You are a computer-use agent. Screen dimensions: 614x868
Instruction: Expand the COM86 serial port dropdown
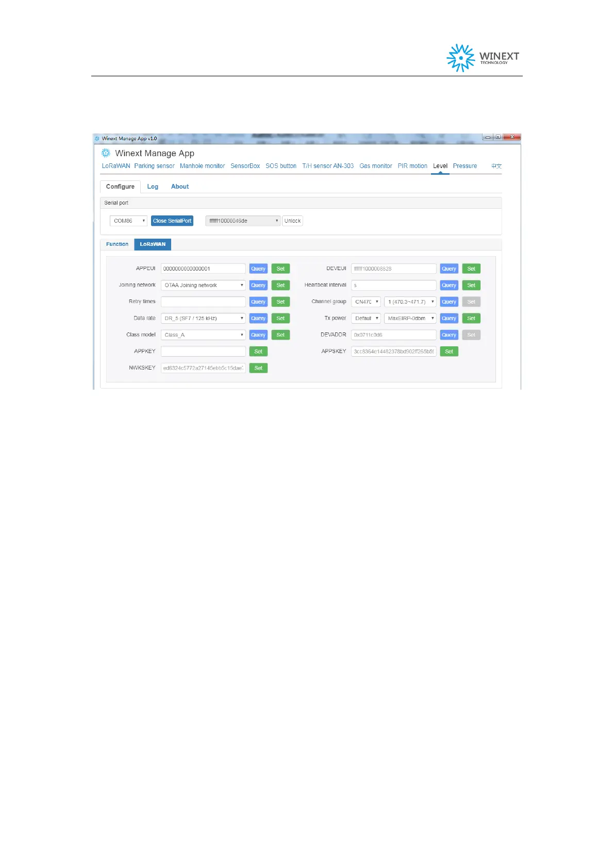[128, 221]
